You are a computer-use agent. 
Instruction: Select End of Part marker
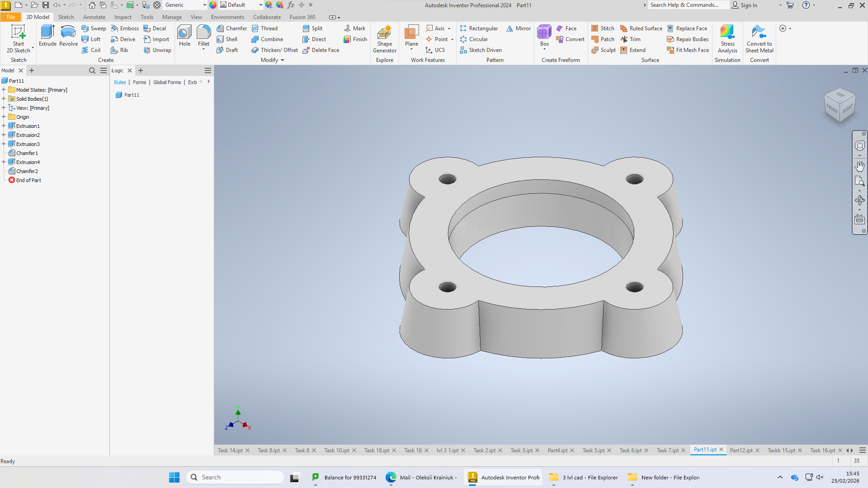(28, 180)
